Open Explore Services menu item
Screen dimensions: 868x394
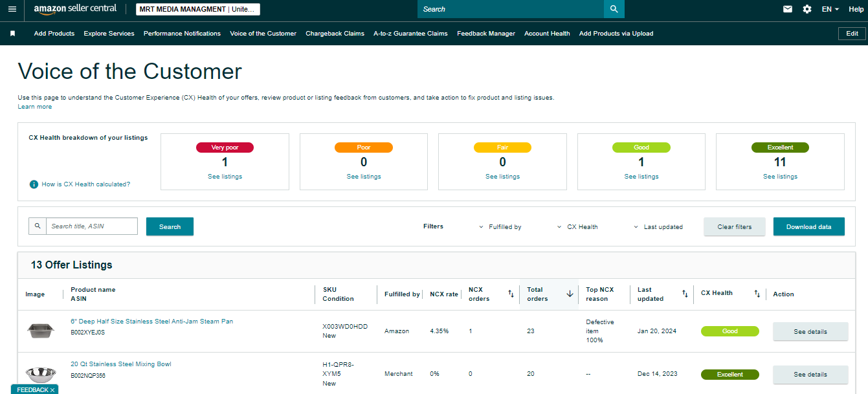109,34
